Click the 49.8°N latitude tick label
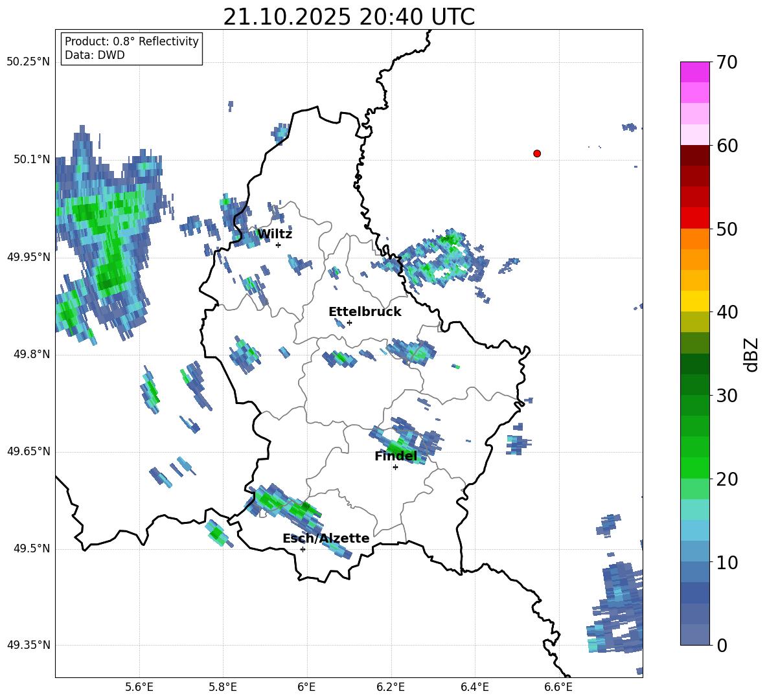The width and height of the screenshot is (767, 700). (32, 354)
